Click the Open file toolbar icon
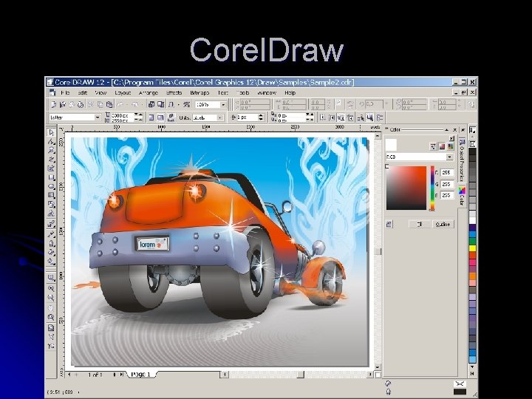 pos(62,104)
